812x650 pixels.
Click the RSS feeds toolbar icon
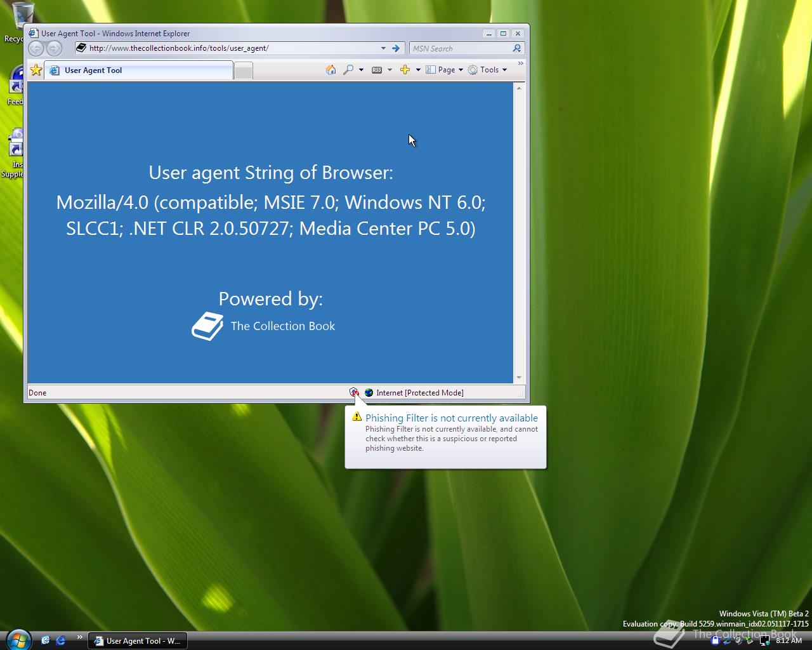click(x=377, y=70)
